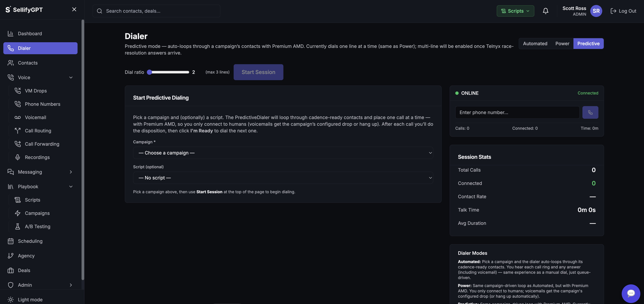The width and height of the screenshot is (644, 304).
Task: Switch to Power dialer mode
Action: [x=562, y=43]
